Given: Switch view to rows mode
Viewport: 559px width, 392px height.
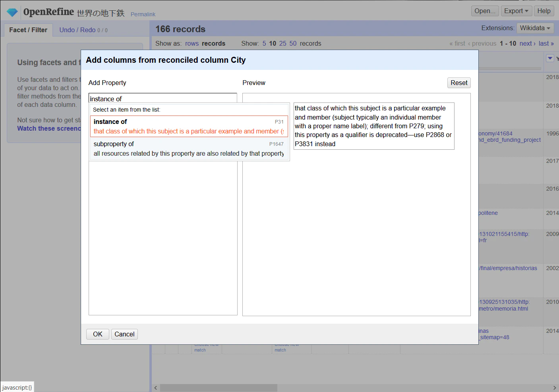Looking at the screenshot, I should pyautogui.click(x=192, y=44).
